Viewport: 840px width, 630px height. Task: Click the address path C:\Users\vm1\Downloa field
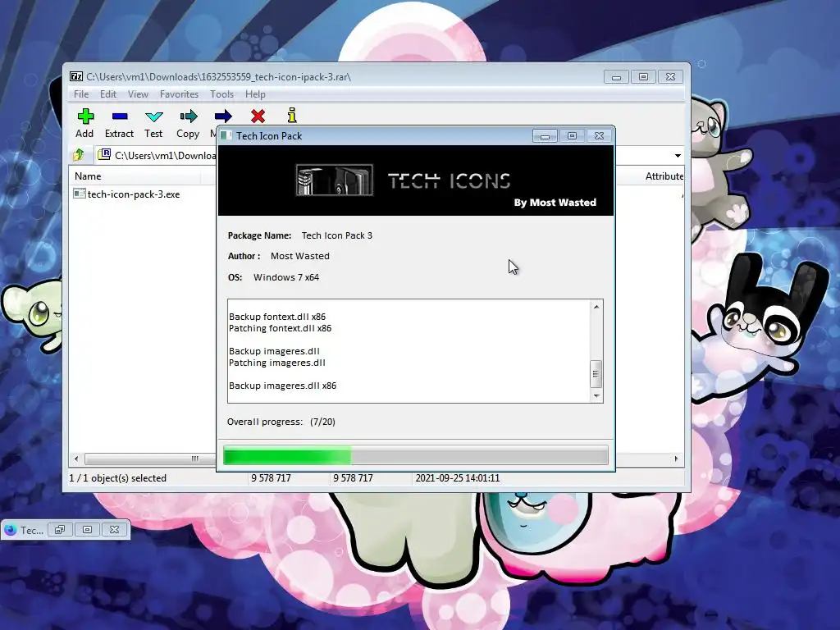pos(166,155)
